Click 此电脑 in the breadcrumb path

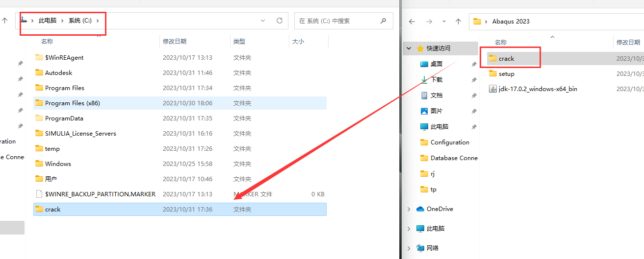[48, 21]
